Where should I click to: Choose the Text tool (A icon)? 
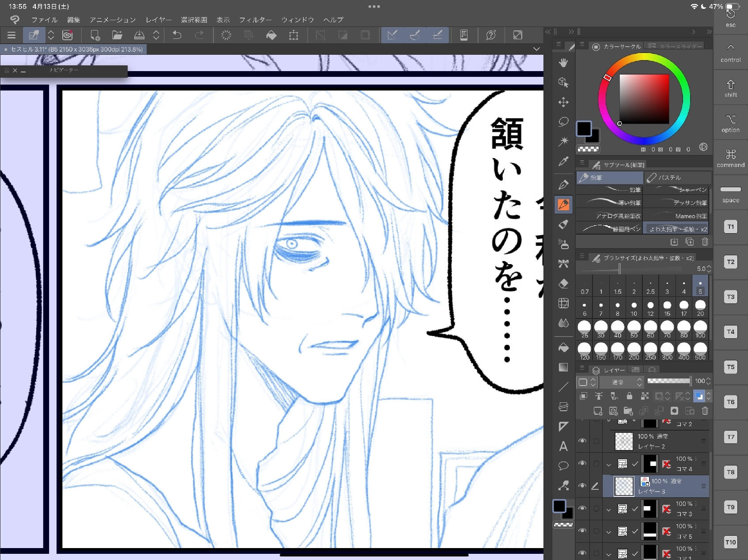tap(563, 446)
